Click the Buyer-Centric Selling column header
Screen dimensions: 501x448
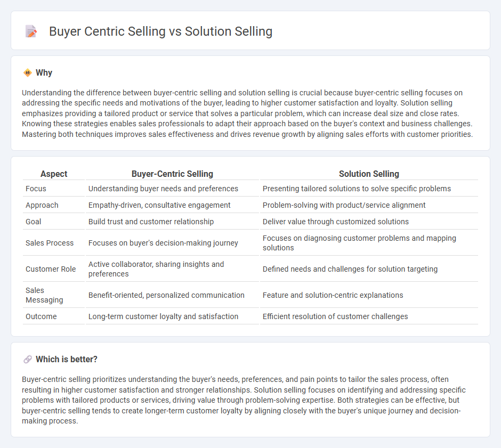(172, 174)
